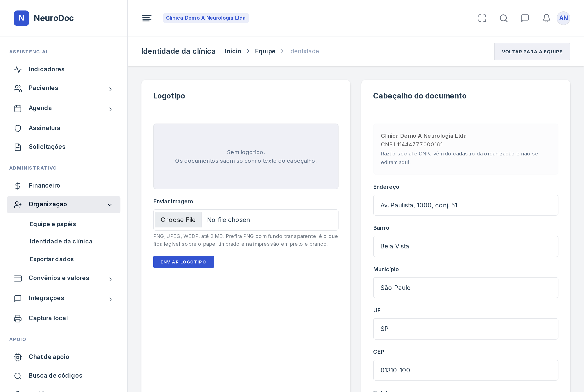Click the Financeiro dollar icon
This screenshot has width=584, height=392.
pos(18,186)
